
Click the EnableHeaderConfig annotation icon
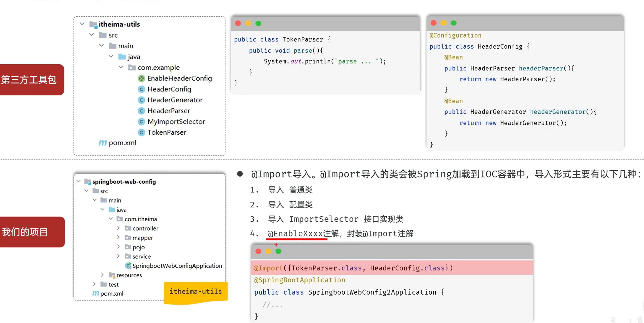141,78
